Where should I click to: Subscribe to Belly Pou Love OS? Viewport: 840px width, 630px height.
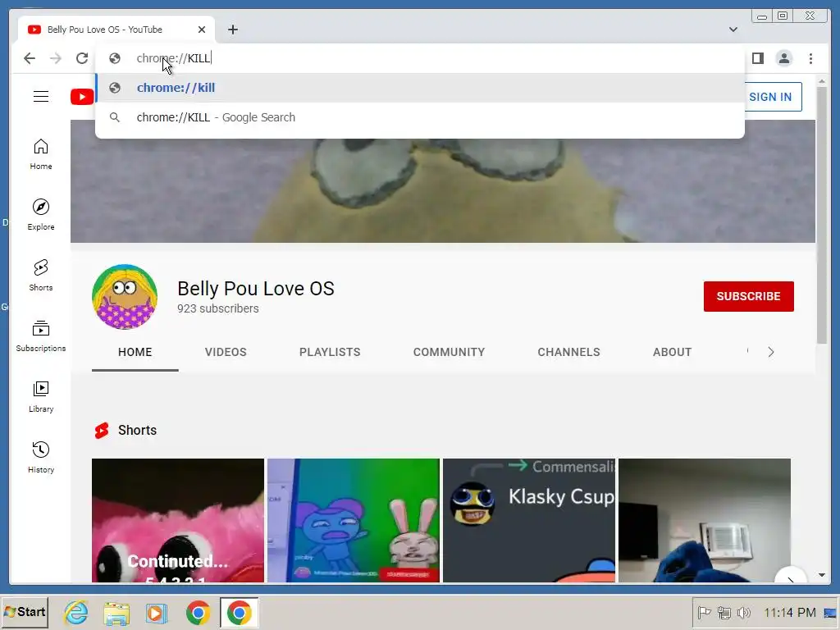pyautogui.click(x=748, y=296)
